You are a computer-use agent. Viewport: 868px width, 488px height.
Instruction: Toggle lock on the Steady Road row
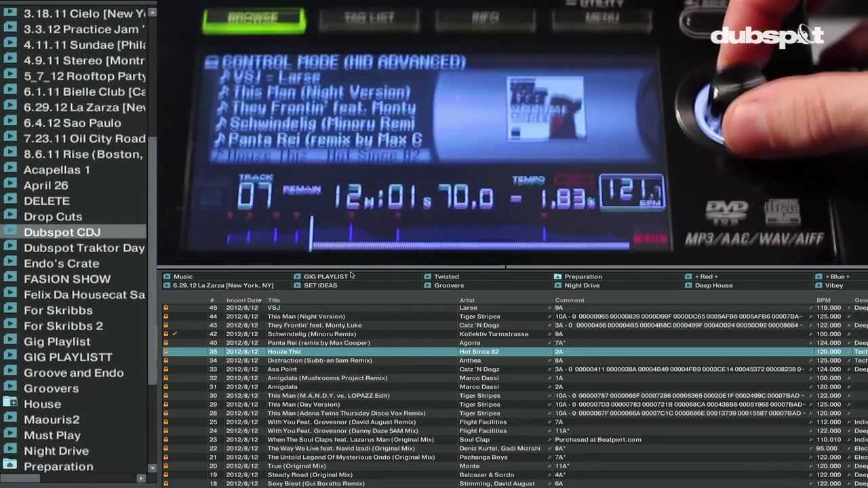(x=165, y=475)
